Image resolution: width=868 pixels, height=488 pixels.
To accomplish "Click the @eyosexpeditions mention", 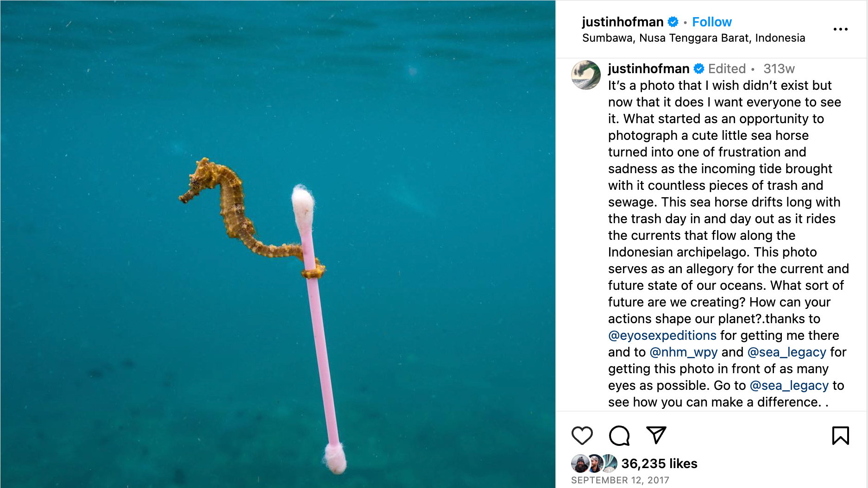I will point(662,335).
